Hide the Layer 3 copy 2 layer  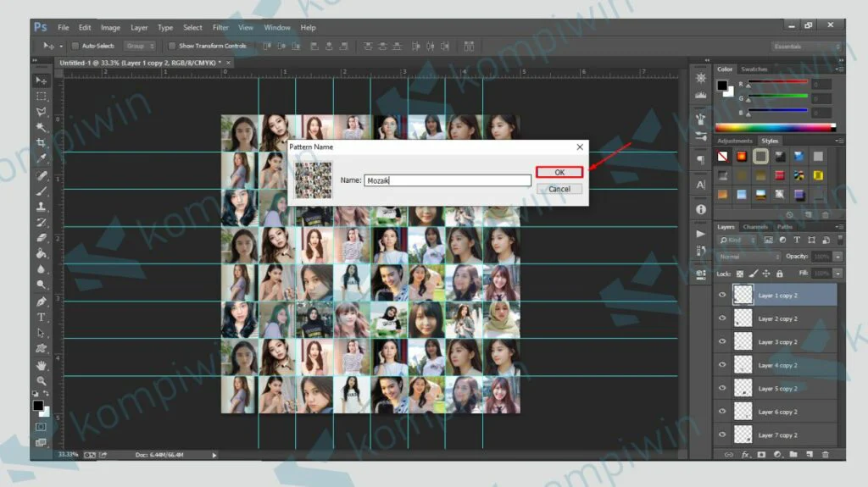(722, 341)
